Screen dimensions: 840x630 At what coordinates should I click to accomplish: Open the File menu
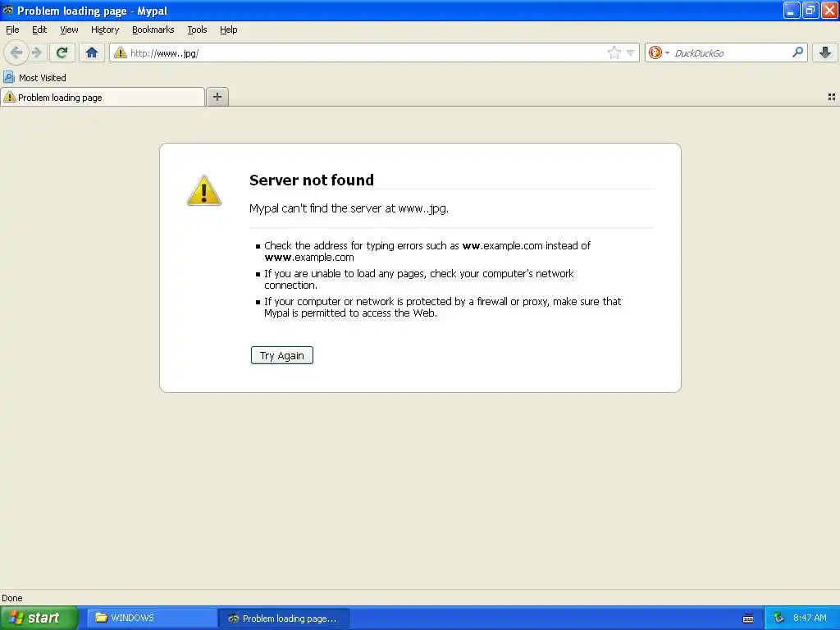coord(12,30)
